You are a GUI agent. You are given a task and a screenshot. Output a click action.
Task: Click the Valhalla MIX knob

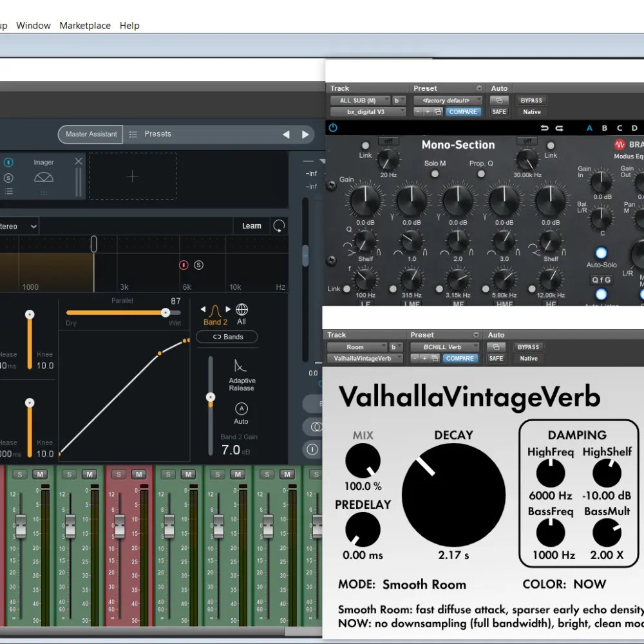363,461
